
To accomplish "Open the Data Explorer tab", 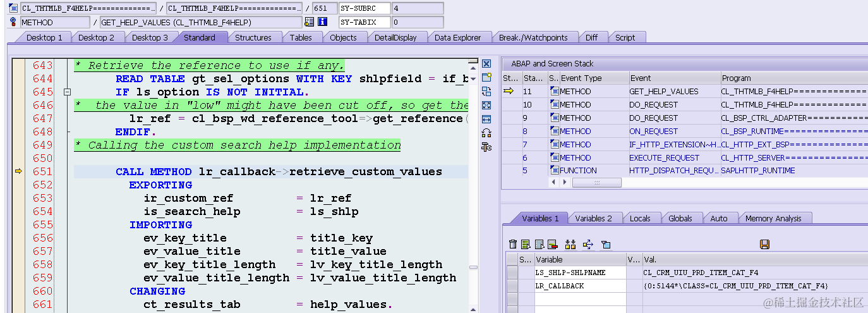I will tap(457, 37).
